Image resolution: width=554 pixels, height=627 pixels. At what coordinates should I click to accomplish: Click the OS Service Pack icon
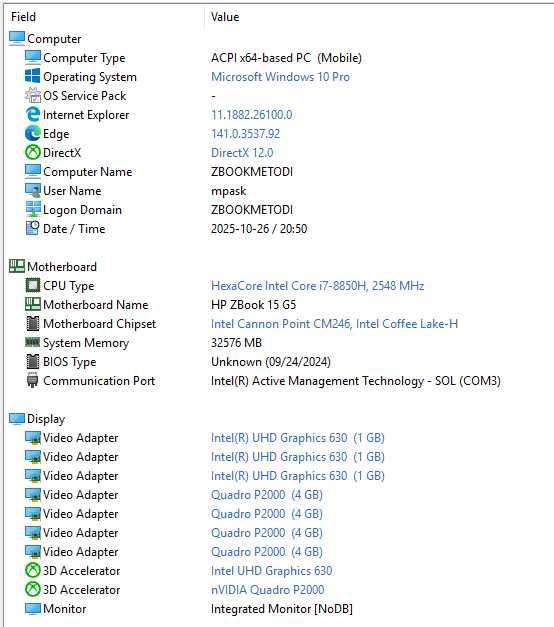[33, 96]
